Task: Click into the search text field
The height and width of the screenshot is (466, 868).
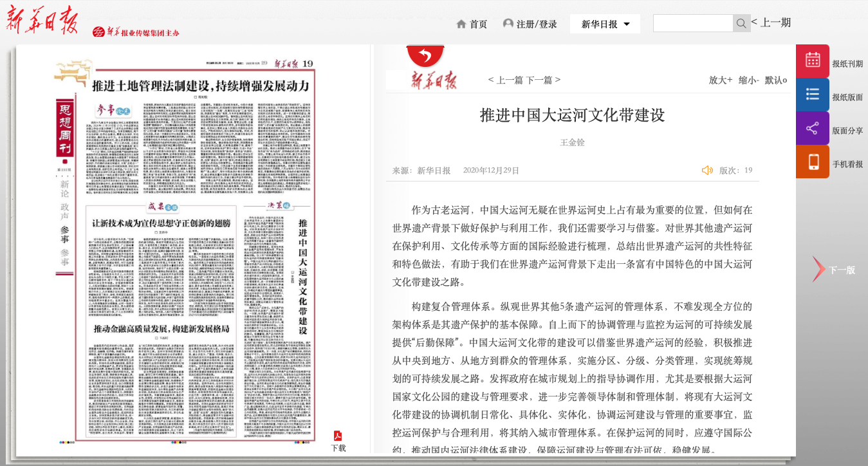Action: [692, 23]
